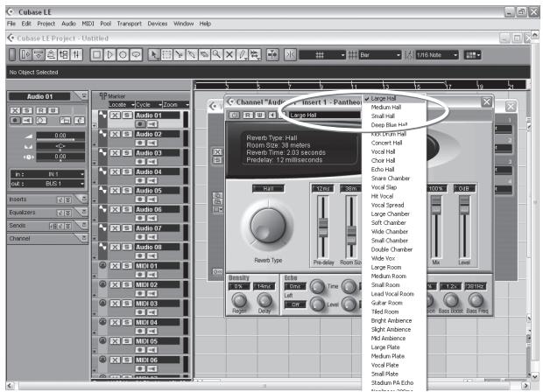Select the Object Selection arrow tool
This screenshot has width=543, height=392.
[x=154, y=54]
